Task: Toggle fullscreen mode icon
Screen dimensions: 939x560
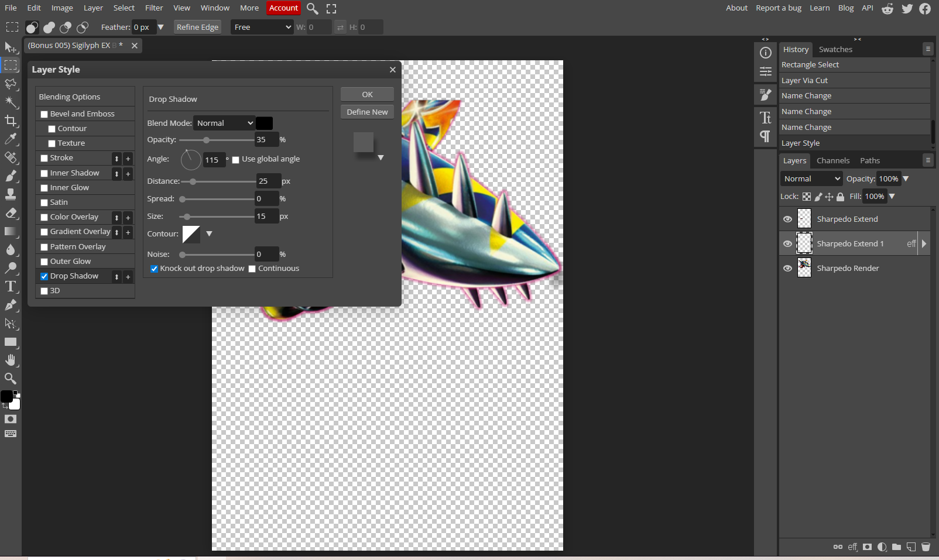Action: (331, 8)
